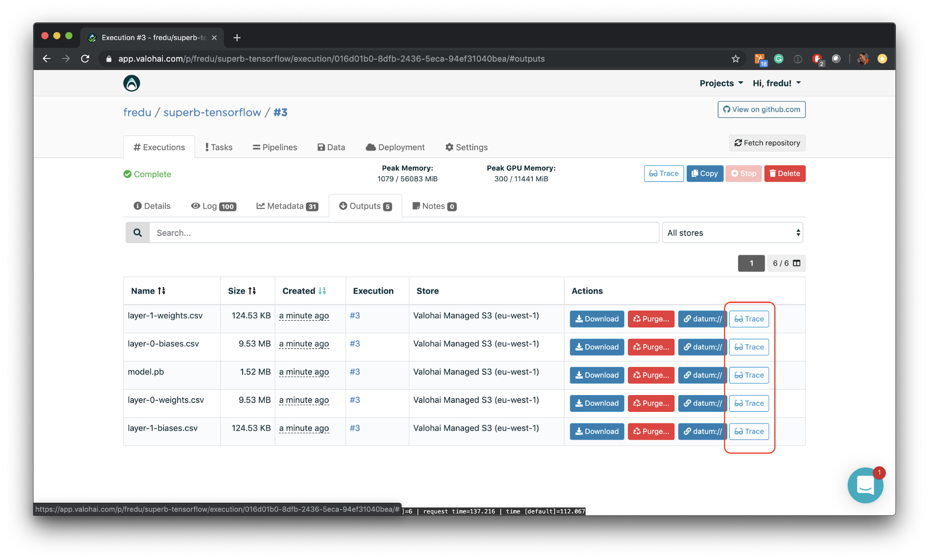Click the Complete status label
929x560 pixels.
pyautogui.click(x=147, y=174)
